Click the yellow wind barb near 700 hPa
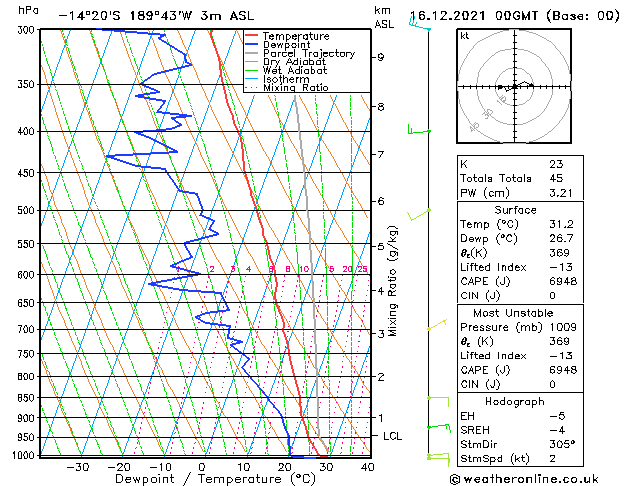Image resolution: width=629 pixels, height=486 pixels. pos(435,326)
